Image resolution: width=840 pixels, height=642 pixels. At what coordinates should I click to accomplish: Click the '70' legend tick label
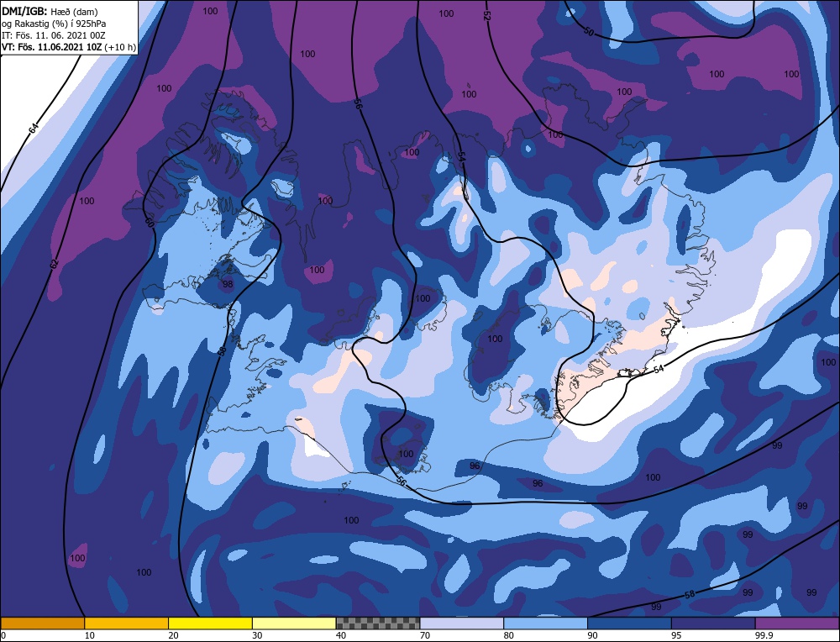click(425, 635)
